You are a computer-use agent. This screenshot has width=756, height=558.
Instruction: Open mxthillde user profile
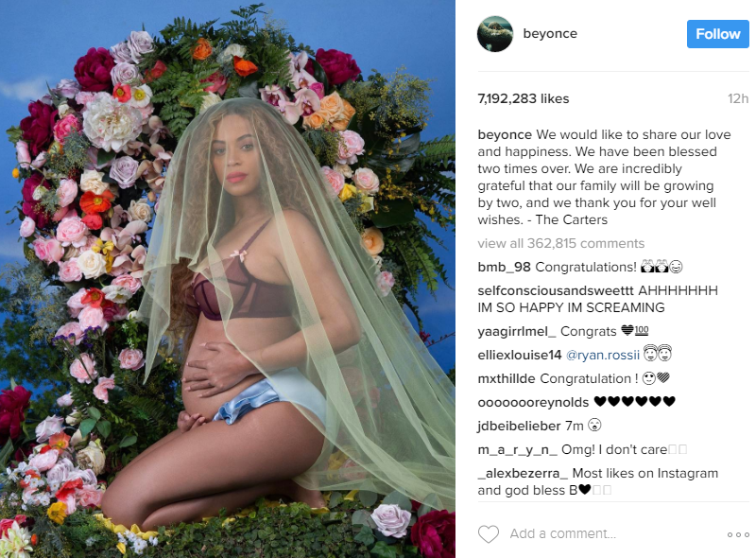pos(507,378)
